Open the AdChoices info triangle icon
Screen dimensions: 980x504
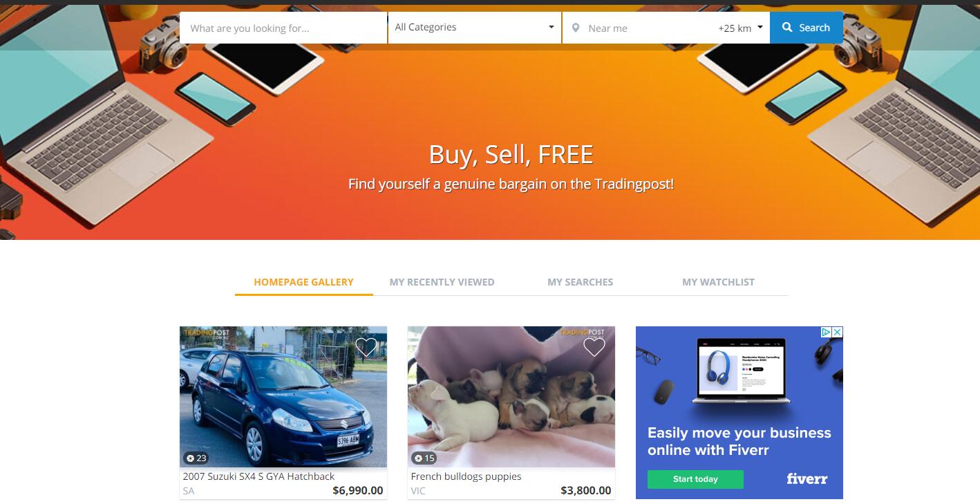coord(826,333)
